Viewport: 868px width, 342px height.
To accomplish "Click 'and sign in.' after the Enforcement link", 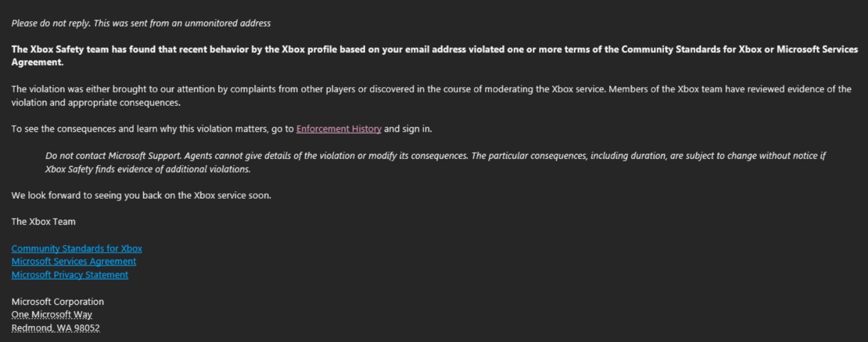I will tap(408, 129).
